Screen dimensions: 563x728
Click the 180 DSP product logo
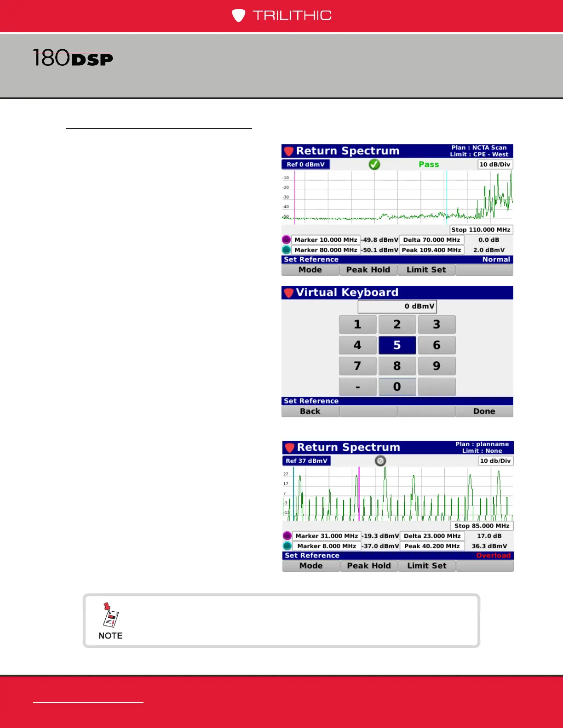coord(73,58)
